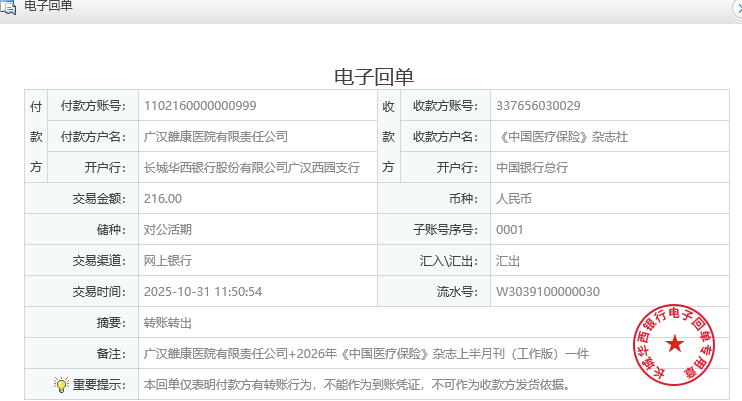
Task: Click payer account number 1102160000000999
Action: point(200,106)
